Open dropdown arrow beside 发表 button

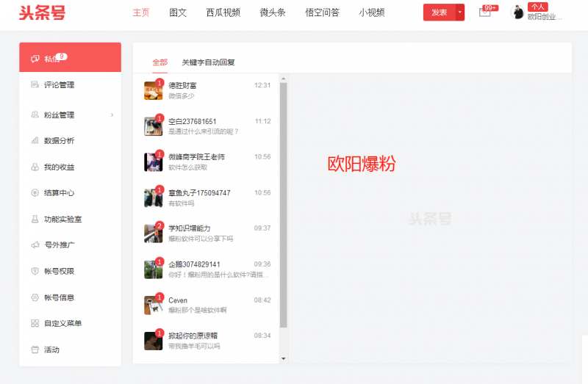[460, 12]
